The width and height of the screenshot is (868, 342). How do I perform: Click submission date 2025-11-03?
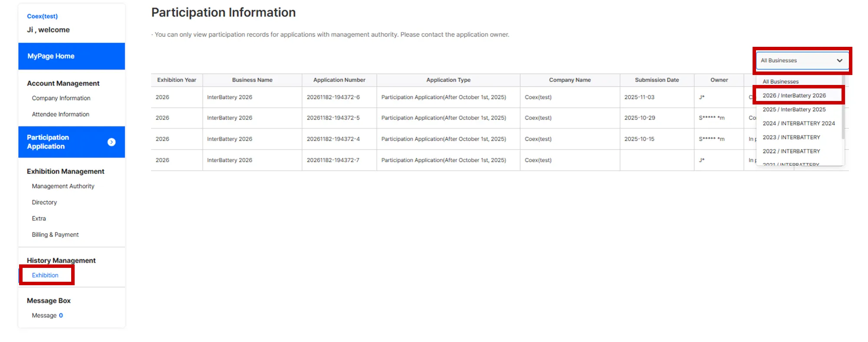coord(639,97)
